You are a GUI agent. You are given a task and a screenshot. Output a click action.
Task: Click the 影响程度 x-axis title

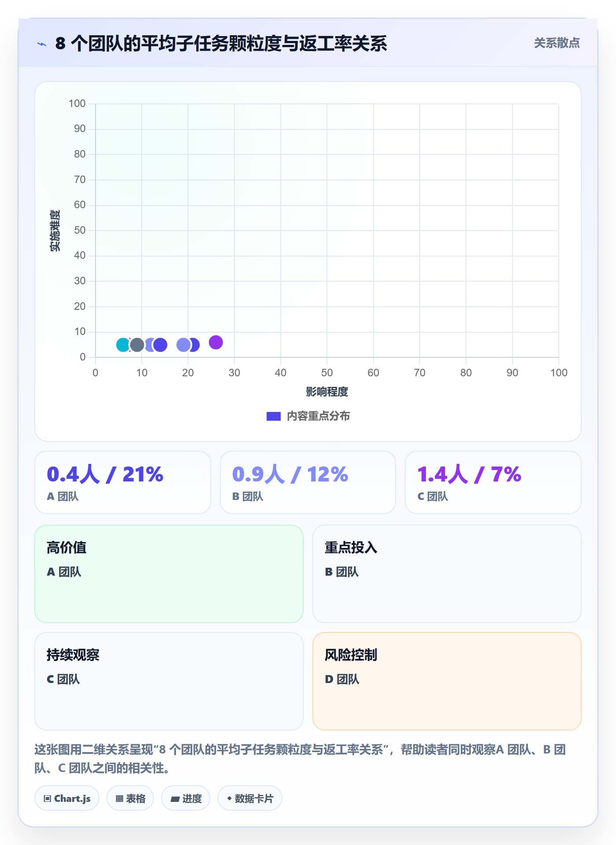(x=327, y=392)
